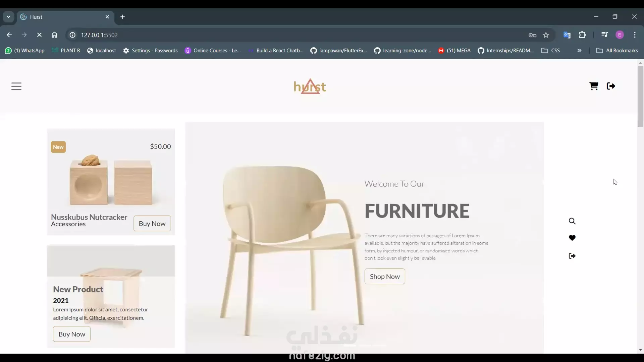
Task: Open the password manager key icon
Action: [532, 35]
